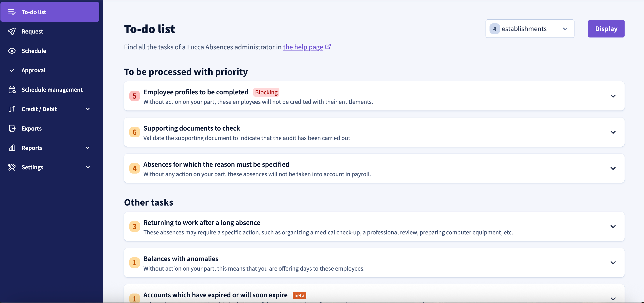Expand Supporting documents to check chevron
Screen dimensions: 644x303
tap(613, 132)
